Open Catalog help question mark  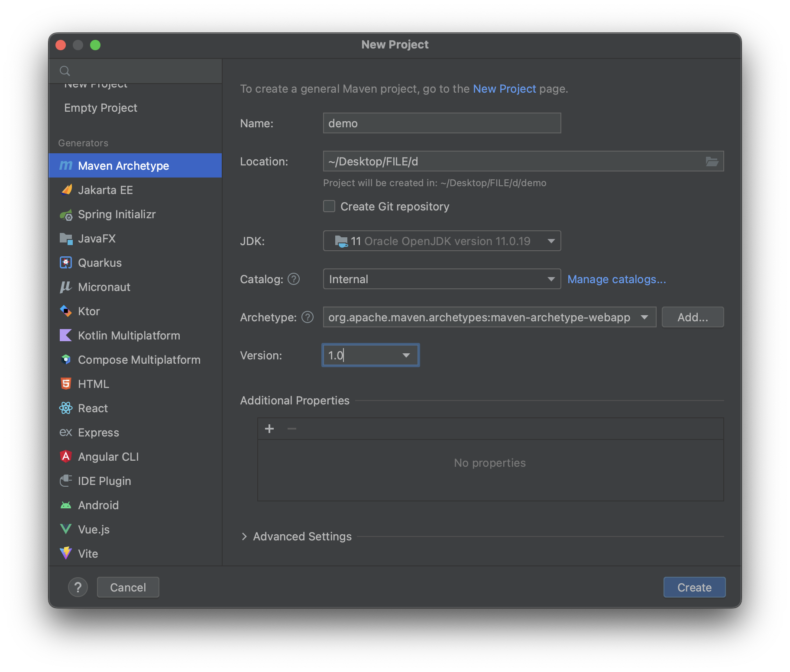click(294, 279)
